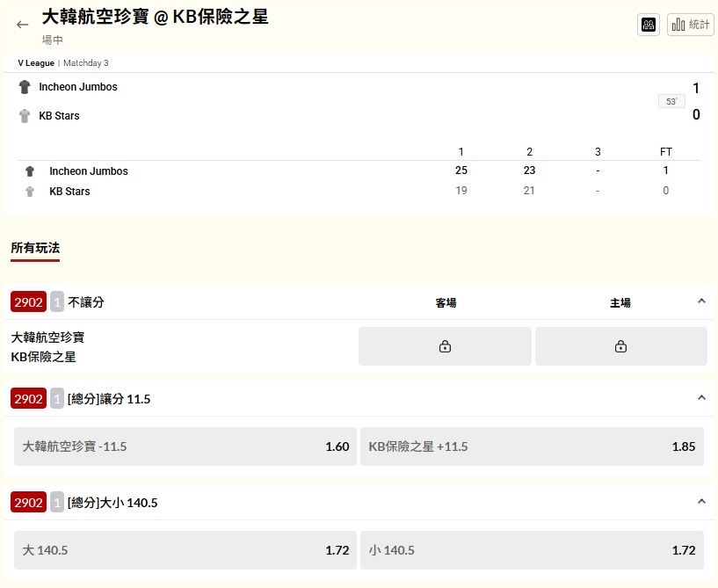Collapse the [總分]大小 140.5 market section
Viewport: 718px width, 588px height.
(x=700, y=502)
